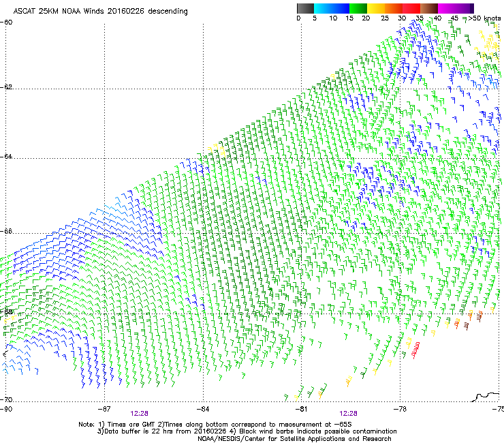Click the -84 longitude axis label
This screenshot has height=443, width=504.
(202, 409)
